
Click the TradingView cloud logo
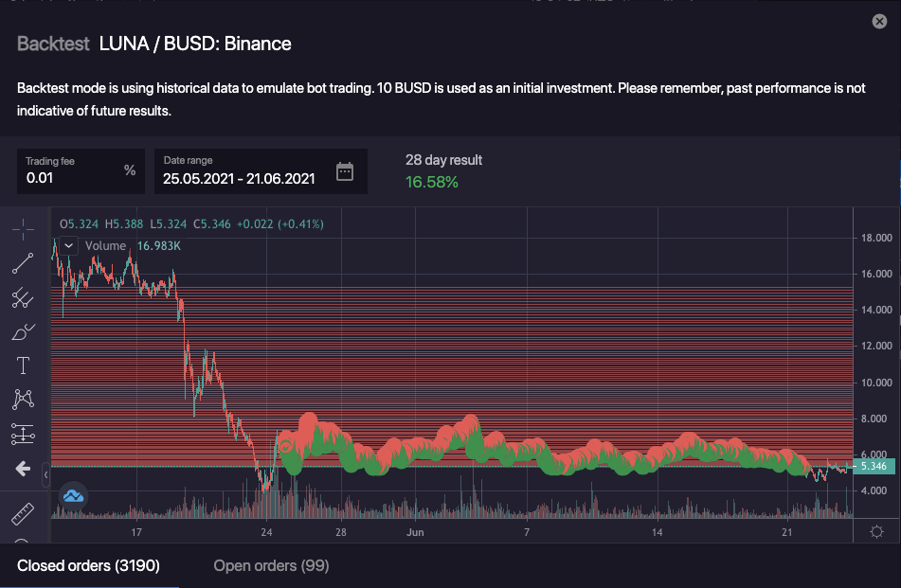(74, 494)
